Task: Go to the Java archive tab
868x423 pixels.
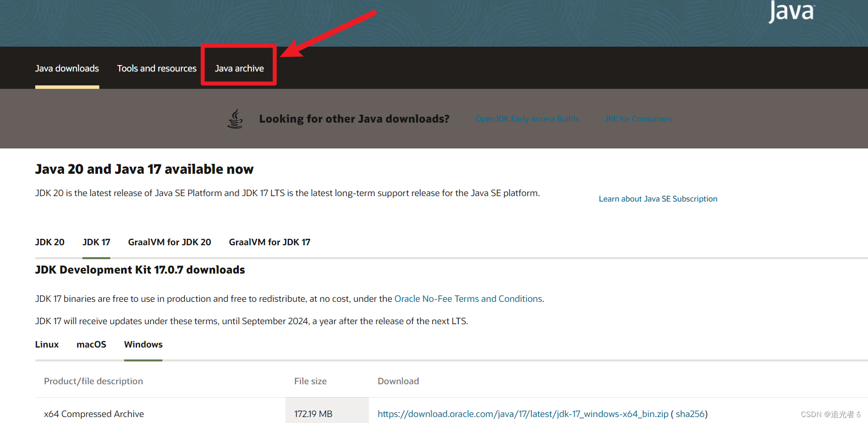Action: [239, 69]
